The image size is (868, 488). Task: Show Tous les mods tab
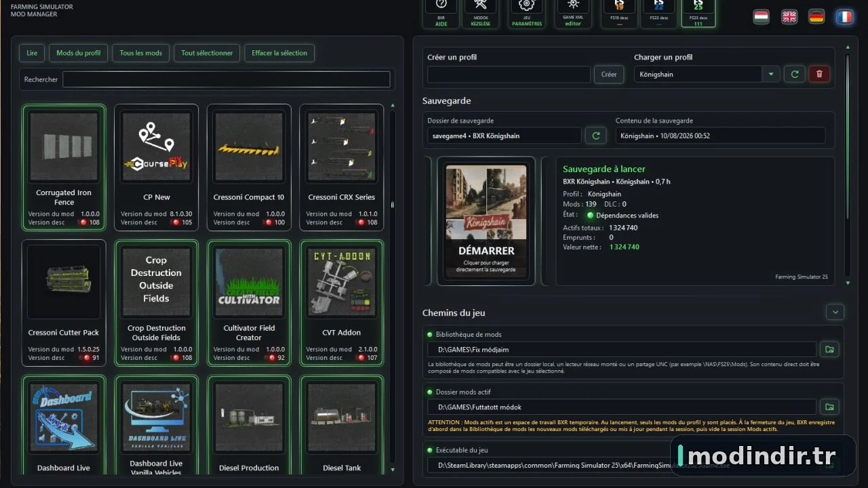141,53
